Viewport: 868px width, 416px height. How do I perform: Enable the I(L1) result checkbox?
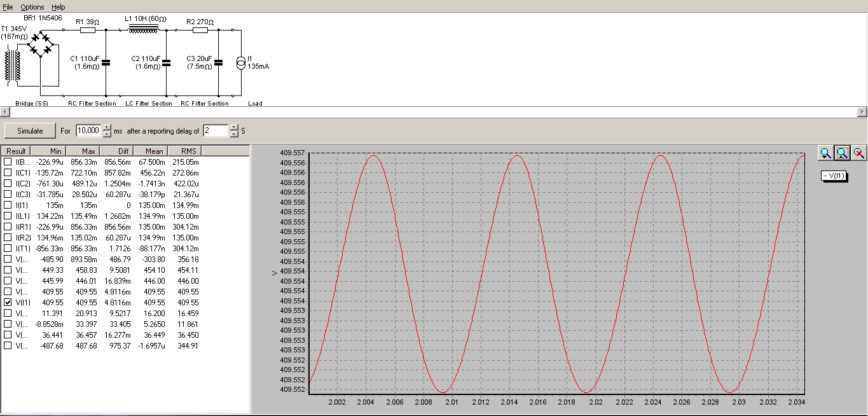click(8, 216)
